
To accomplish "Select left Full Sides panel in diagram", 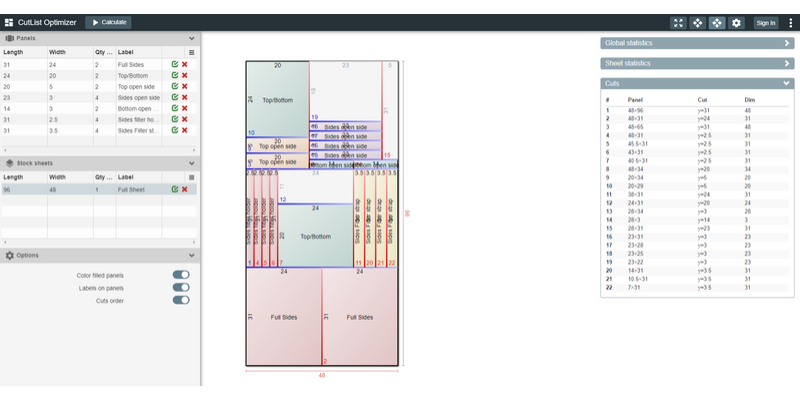I will [284, 317].
